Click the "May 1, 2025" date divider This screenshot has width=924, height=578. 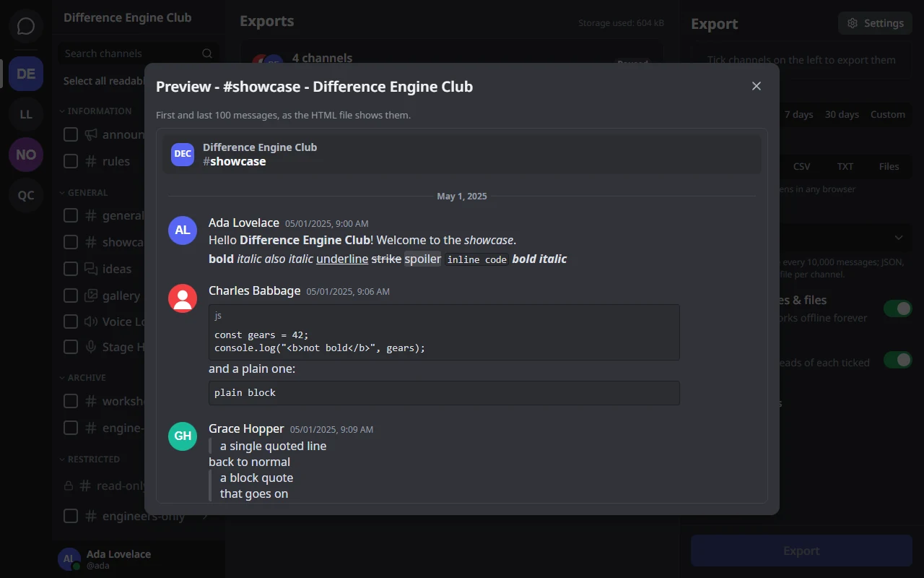[x=462, y=196]
